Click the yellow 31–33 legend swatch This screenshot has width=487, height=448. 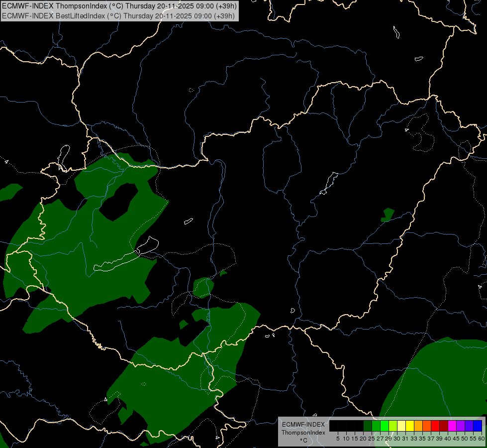point(410,426)
